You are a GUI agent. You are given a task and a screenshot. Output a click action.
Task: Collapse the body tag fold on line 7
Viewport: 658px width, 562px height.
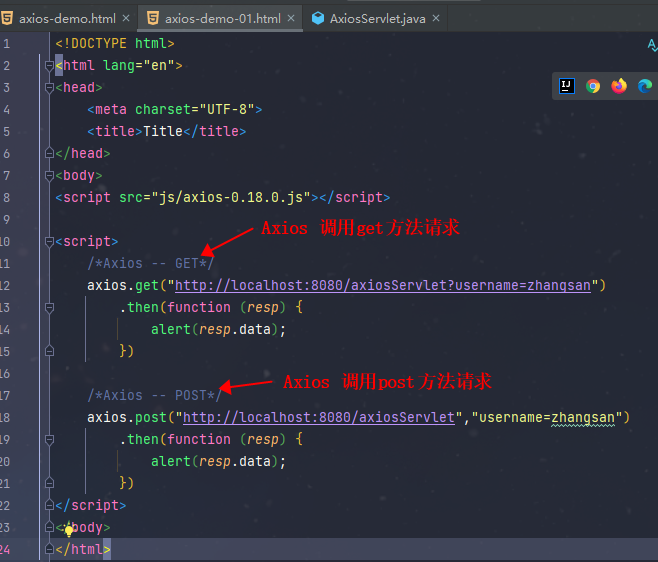click(x=49, y=175)
